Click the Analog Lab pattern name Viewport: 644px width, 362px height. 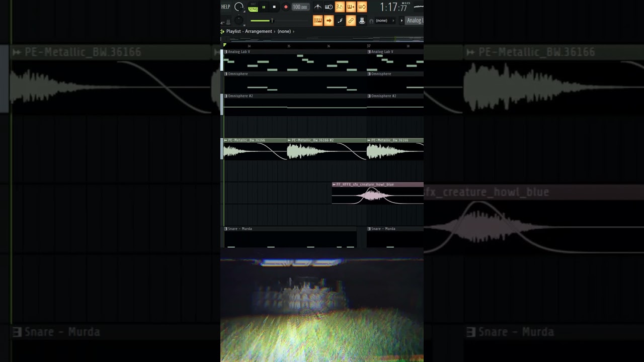(415, 21)
